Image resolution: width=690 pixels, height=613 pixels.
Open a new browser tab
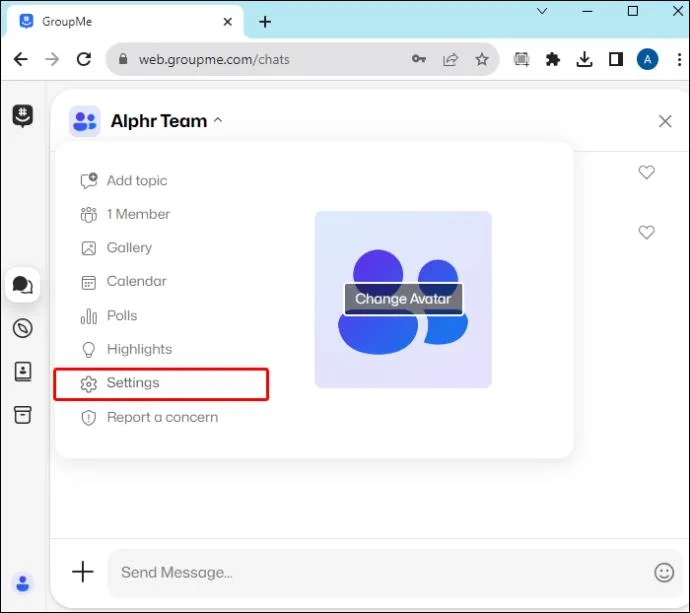click(x=265, y=22)
